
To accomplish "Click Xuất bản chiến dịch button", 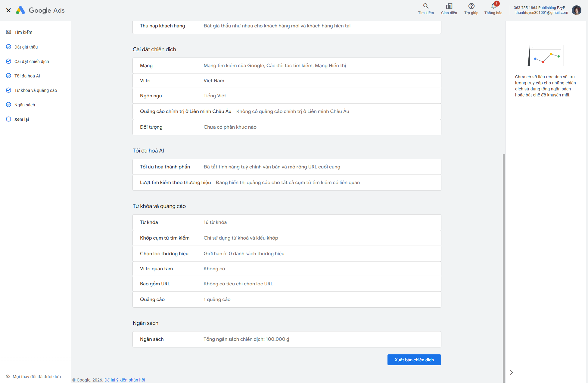I will coord(414,360).
